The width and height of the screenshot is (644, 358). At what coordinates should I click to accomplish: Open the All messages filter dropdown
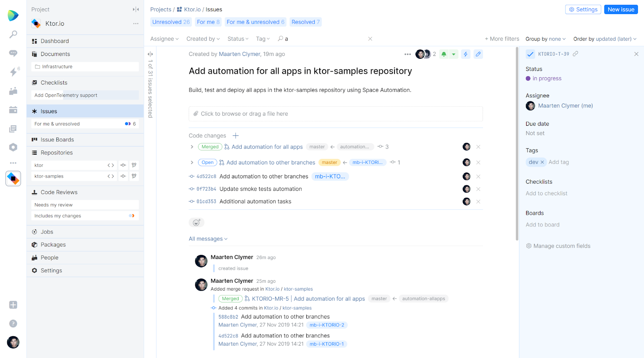tap(208, 239)
